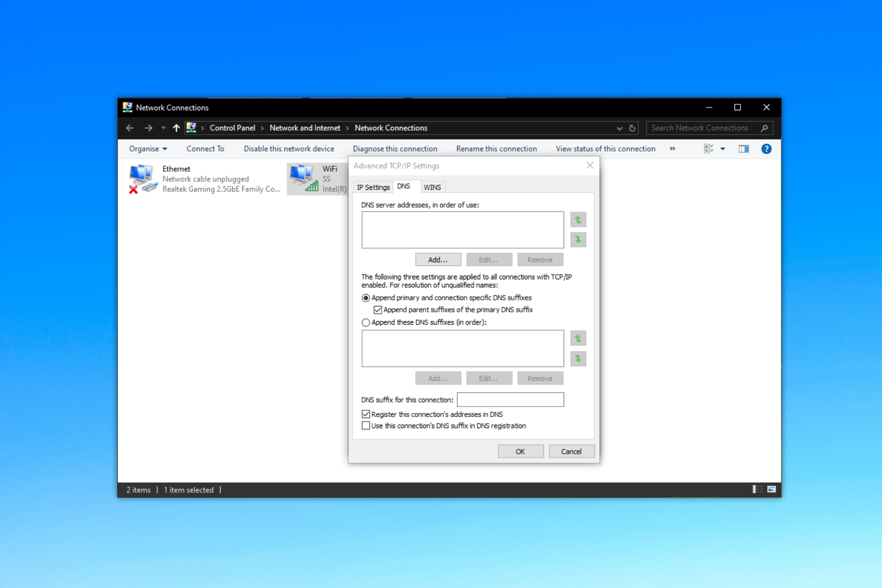Viewport: 882px width, 588px height.
Task: Go back in Network Connections window
Action: tap(130, 128)
